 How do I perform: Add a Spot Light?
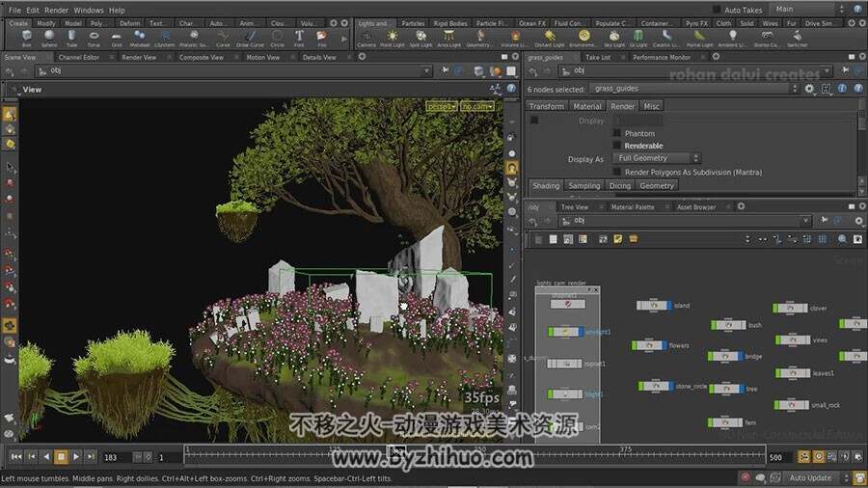[x=420, y=39]
